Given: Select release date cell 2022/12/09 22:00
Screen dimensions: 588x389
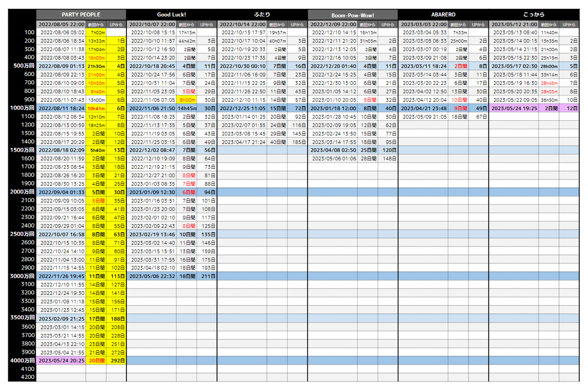Looking at the screenshot, I should coord(333,24).
